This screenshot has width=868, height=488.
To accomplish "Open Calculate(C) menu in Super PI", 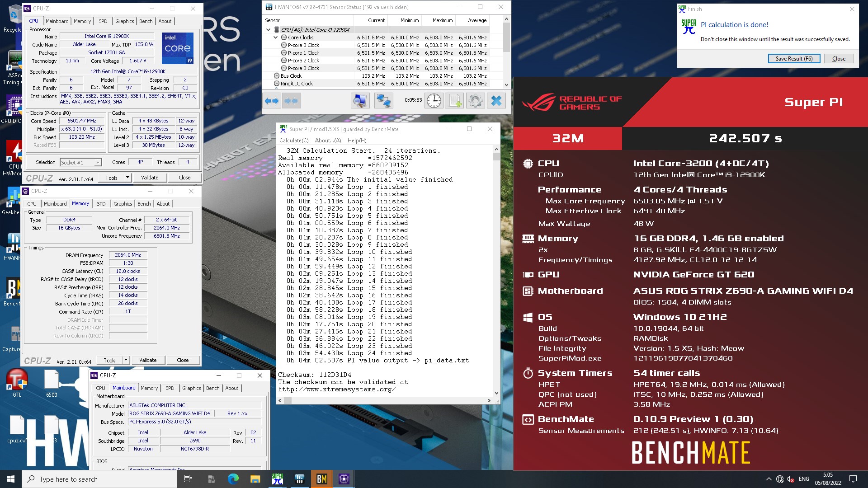I will pyautogui.click(x=294, y=141).
